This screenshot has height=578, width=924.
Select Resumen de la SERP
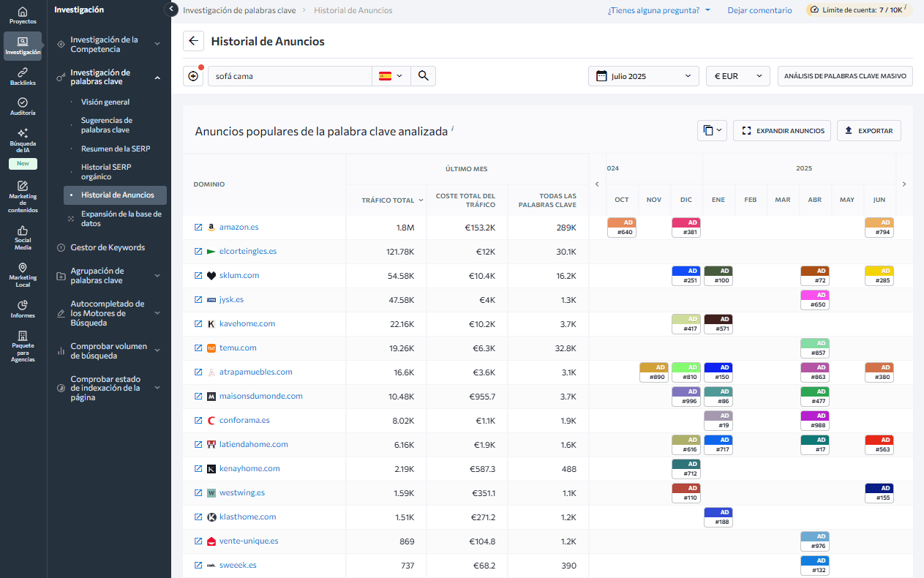coord(116,149)
